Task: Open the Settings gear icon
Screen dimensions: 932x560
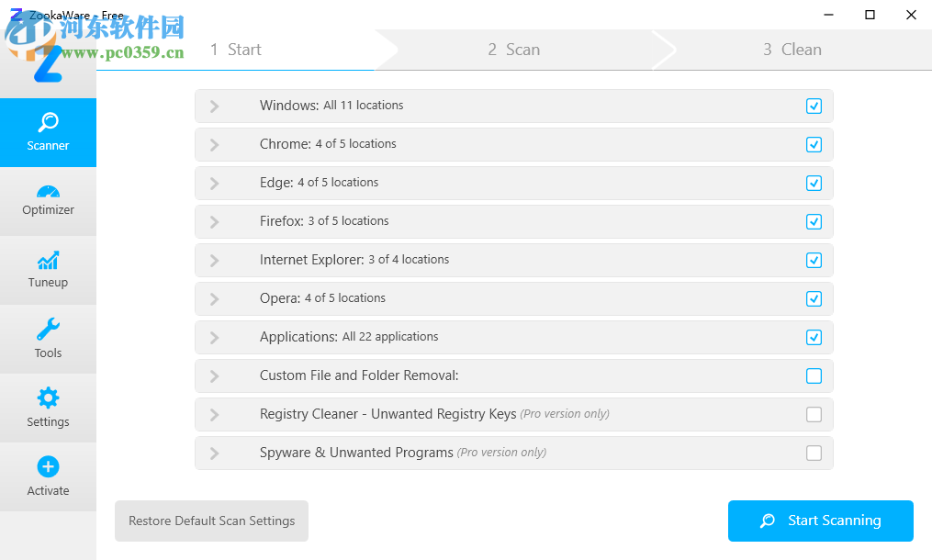Action: pos(48,398)
